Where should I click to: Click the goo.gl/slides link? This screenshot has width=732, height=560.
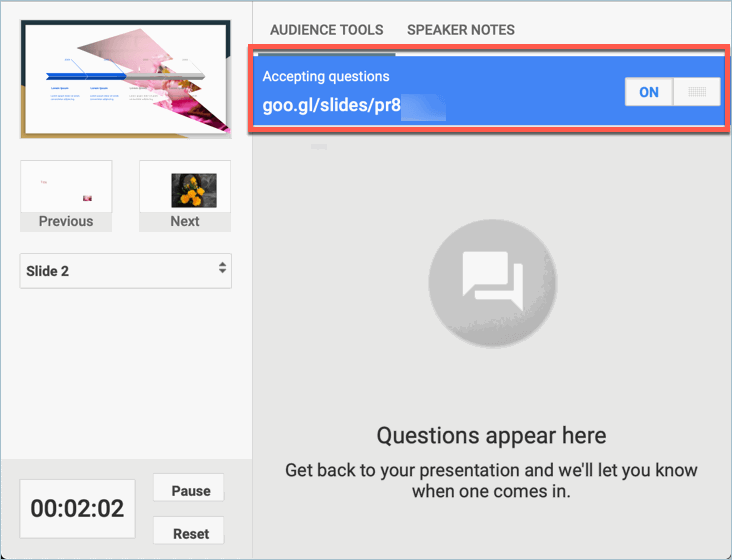331,105
